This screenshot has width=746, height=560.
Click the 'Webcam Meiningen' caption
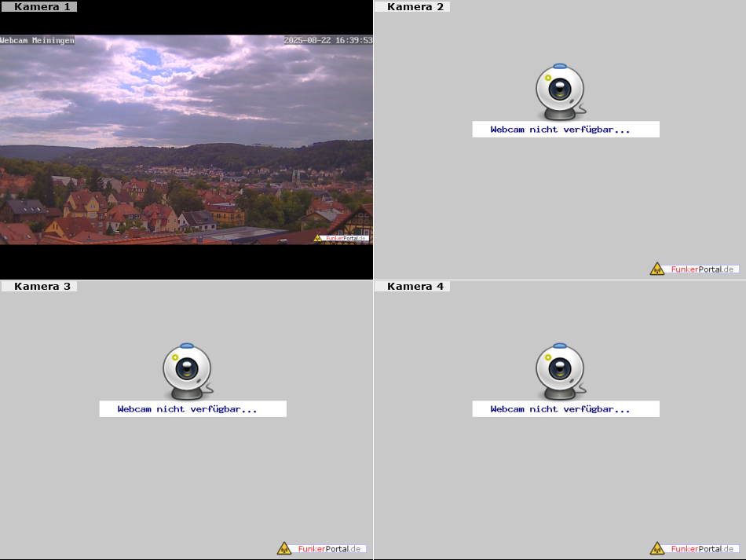[x=37, y=40]
